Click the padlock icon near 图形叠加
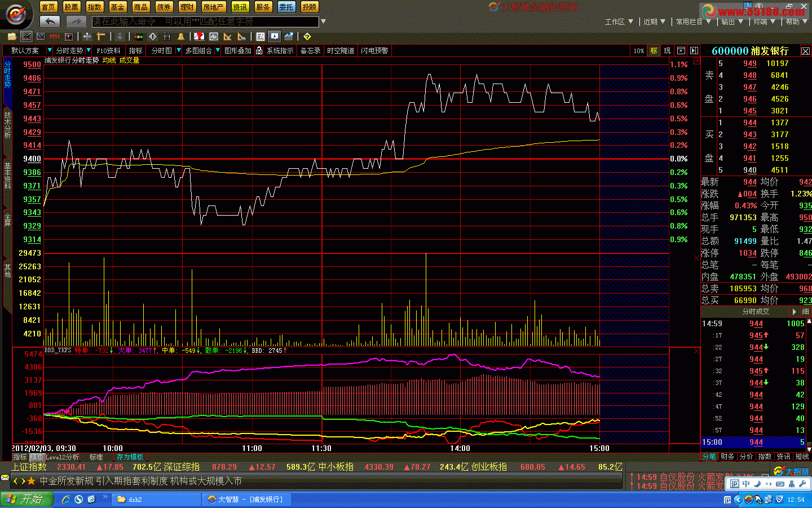This screenshot has height=508, width=812. pos(259,50)
